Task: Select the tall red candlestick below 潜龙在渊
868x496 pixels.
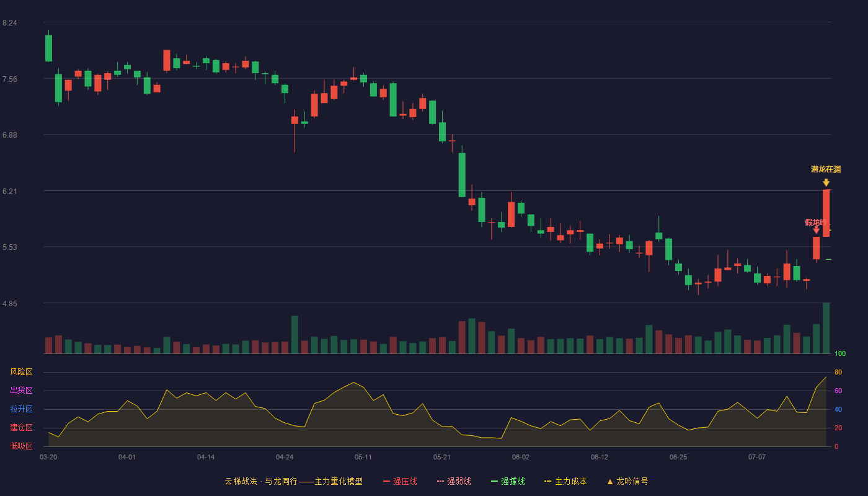Action: (826, 213)
